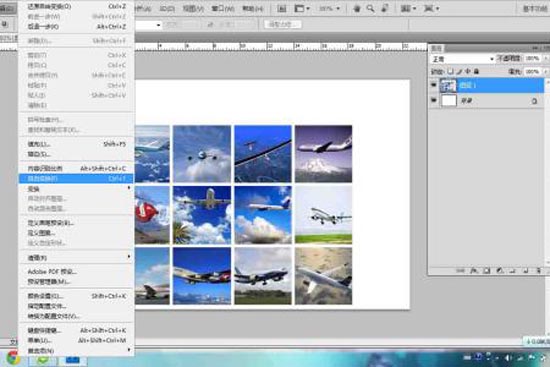Toggle lock transparent pixels in Layers panel
550x367 pixels.
[x=451, y=72]
